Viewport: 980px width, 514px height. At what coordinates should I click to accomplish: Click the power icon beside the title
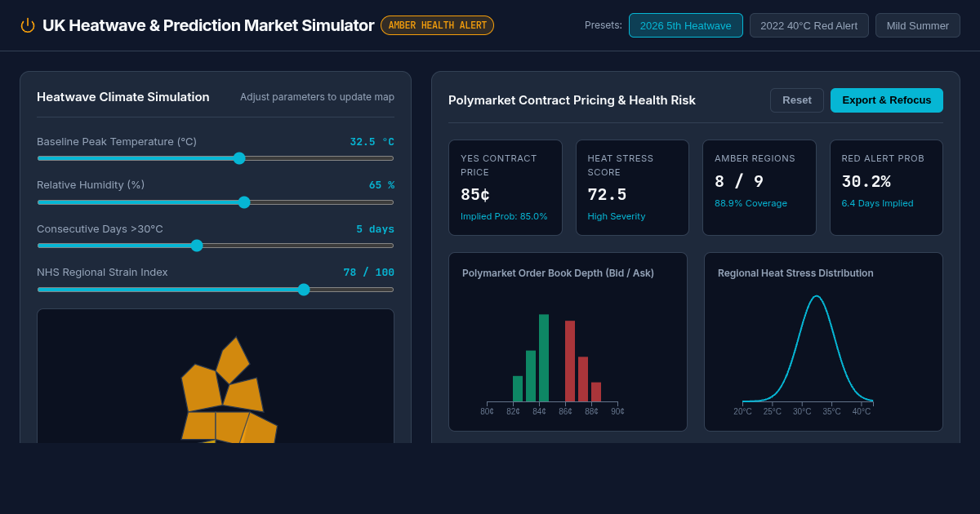pyautogui.click(x=28, y=25)
